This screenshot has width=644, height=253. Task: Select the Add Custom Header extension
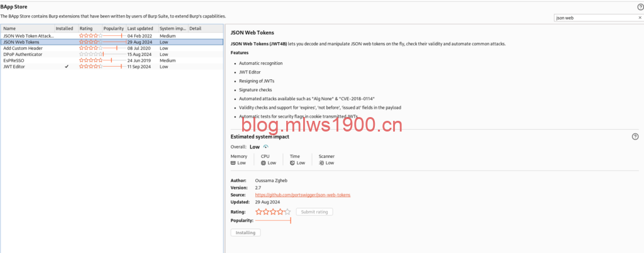(112, 48)
